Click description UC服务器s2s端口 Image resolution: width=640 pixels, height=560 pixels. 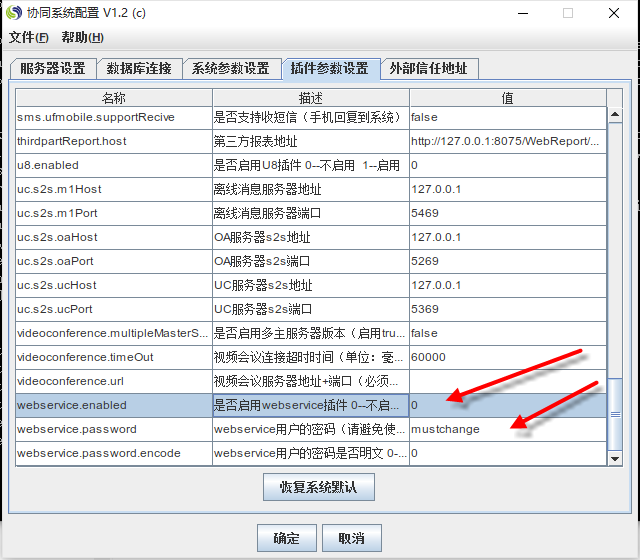311,309
